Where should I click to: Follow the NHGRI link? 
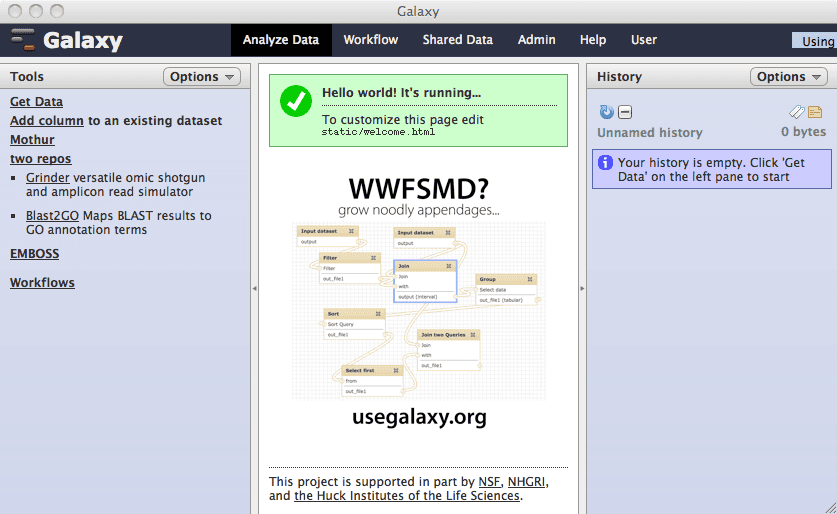coord(527,482)
